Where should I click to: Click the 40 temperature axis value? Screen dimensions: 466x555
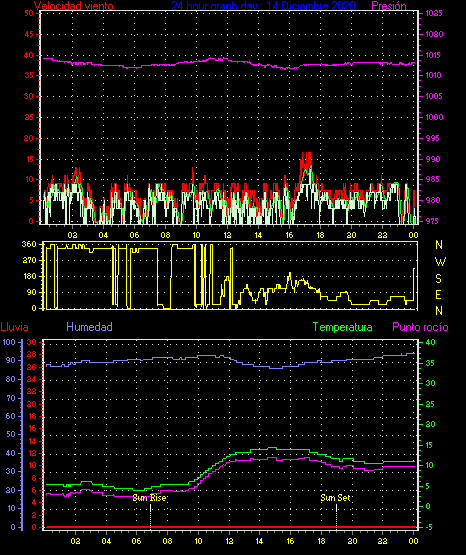(x=430, y=342)
